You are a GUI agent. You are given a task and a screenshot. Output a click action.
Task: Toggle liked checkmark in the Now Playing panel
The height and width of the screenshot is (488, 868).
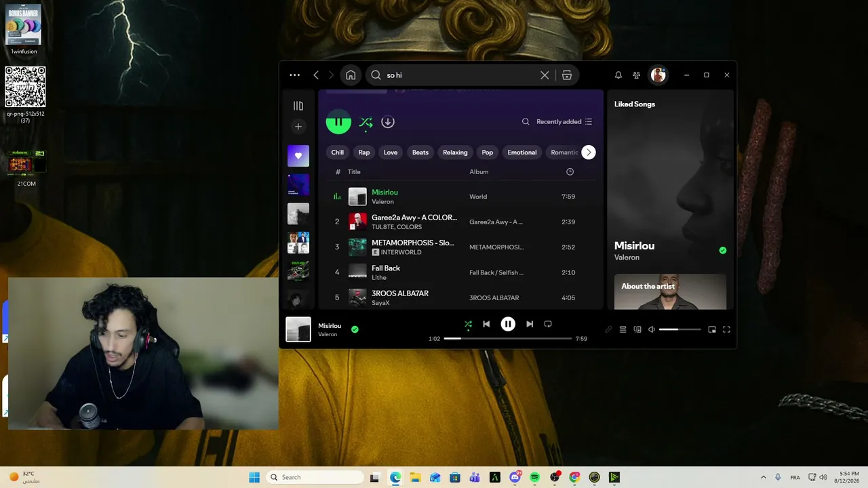coord(723,250)
